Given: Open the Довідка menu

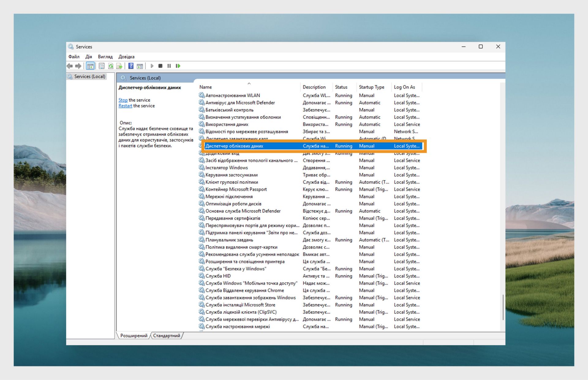Looking at the screenshot, I should pos(126,57).
